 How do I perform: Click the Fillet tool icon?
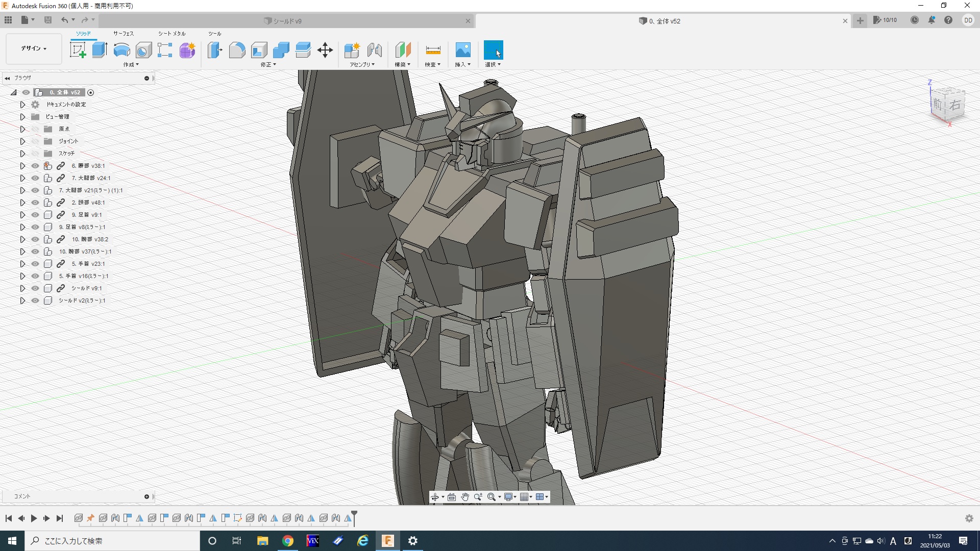tap(237, 50)
